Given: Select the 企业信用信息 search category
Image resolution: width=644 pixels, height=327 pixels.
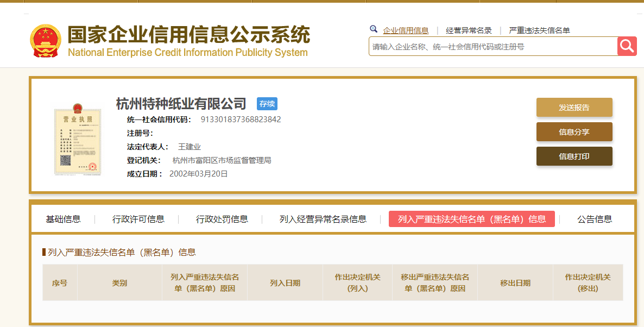Looking at the screenshot, I should (x=406, y=30).
